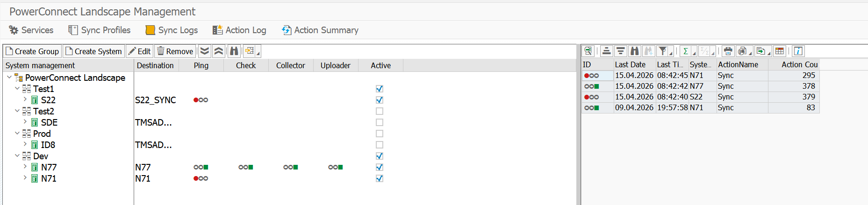Click the blue information icon

(798, 51)
